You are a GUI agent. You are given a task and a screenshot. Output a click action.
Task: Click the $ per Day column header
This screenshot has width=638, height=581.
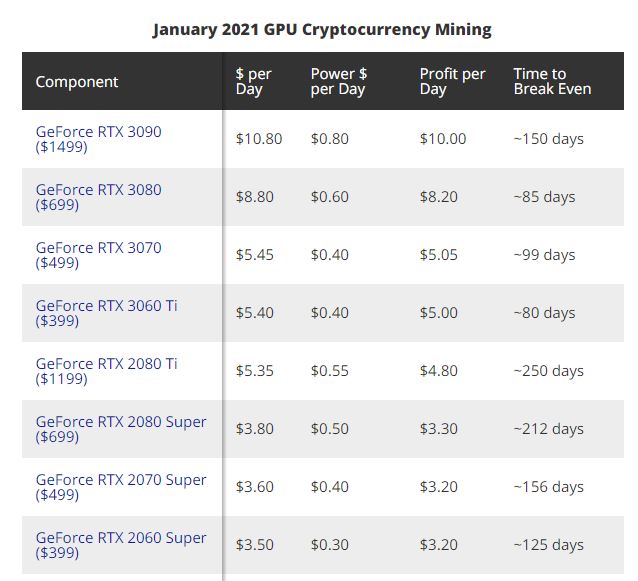(x=253, y=81)
